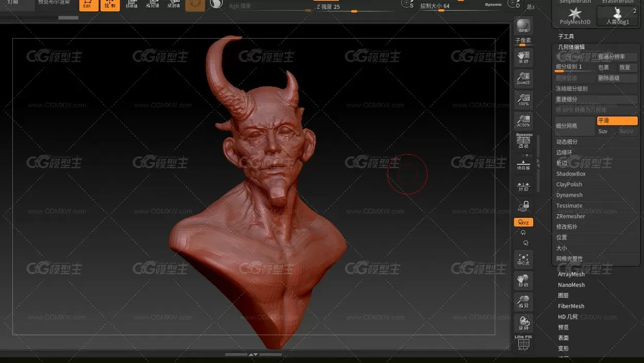Click the S toggle next to draw size
Screen dimensions: 644x363
click(408, 4)
